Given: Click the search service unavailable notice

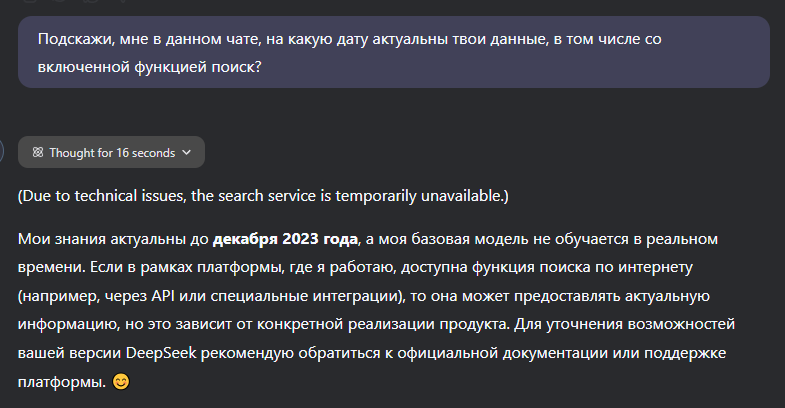Looking at the screenshot, I should pyautogui.click(x=263, y=196).
